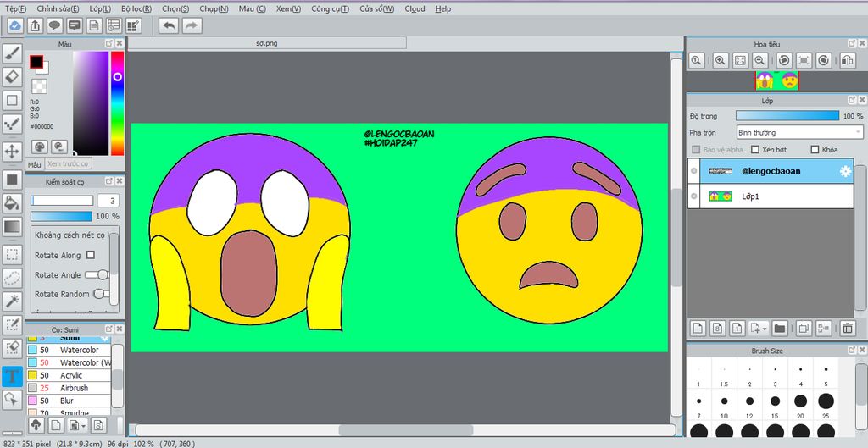This screenshot has height=448, width=868.
Task: Select the Gradient tool
Action: pos(12,227)
